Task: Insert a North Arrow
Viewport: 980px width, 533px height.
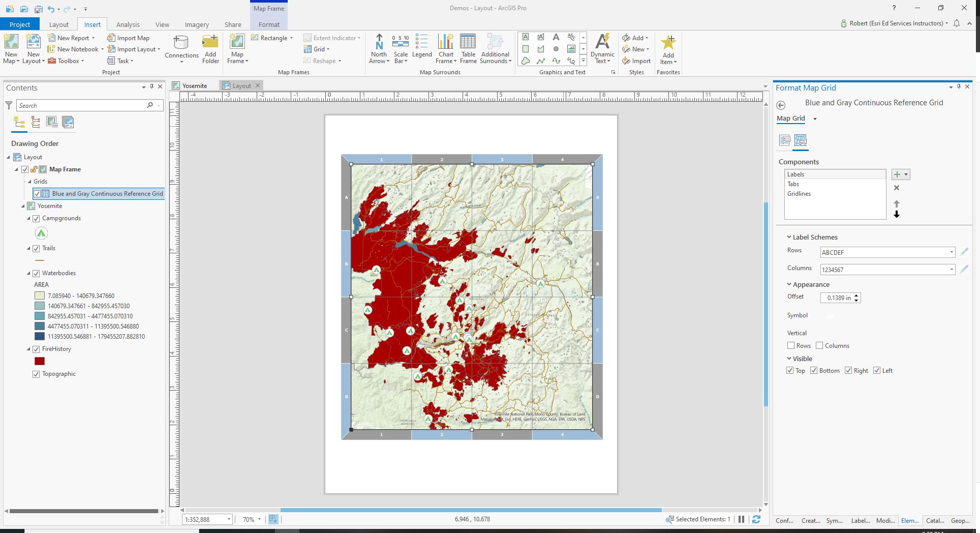Action: (x=379, y=48)
